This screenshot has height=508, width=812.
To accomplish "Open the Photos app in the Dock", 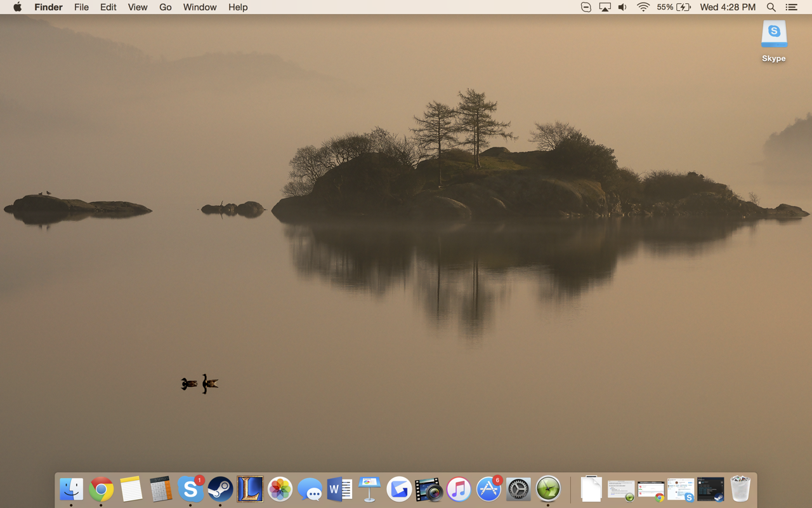I will (x=280, y=490).
